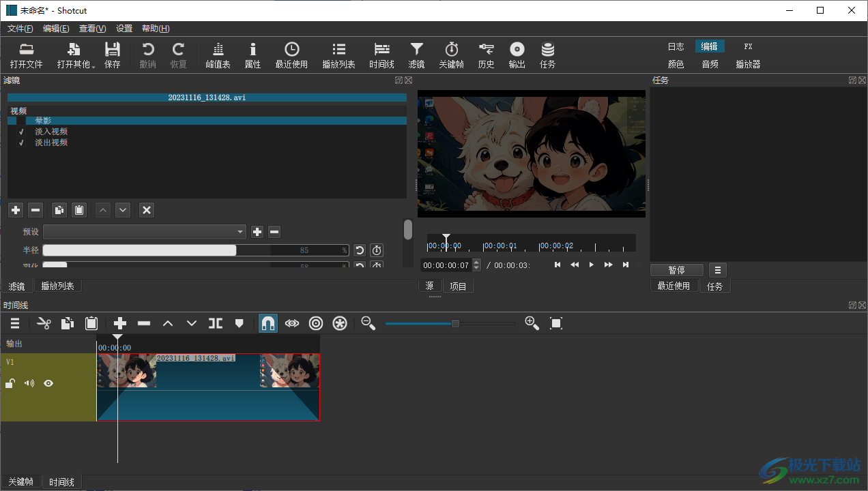This screenshot has height=491, width=868.
Task: Add a new filter with the plus button
Action: 16,210
